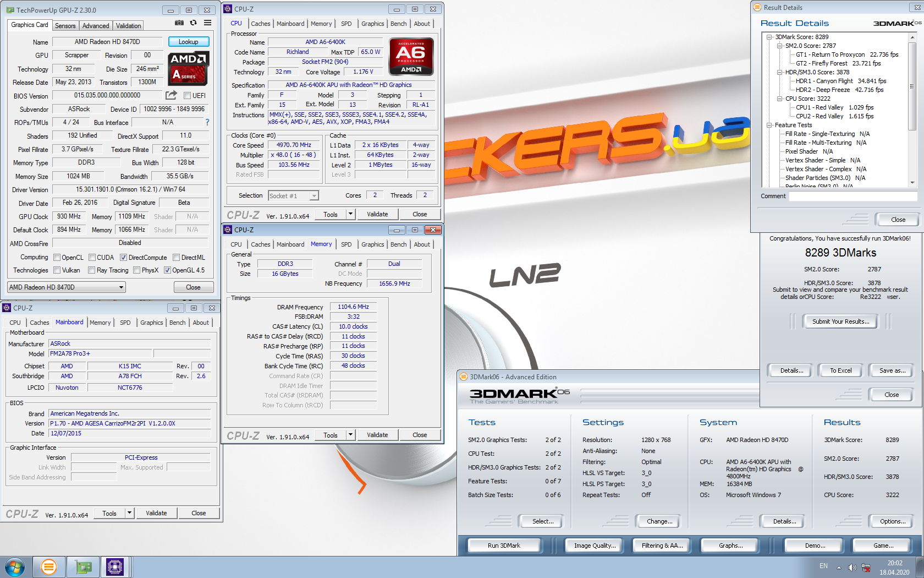Collapse the Feature Tests tree node
924x578 pixels.
pyautogui.click(x=769, y=125)
